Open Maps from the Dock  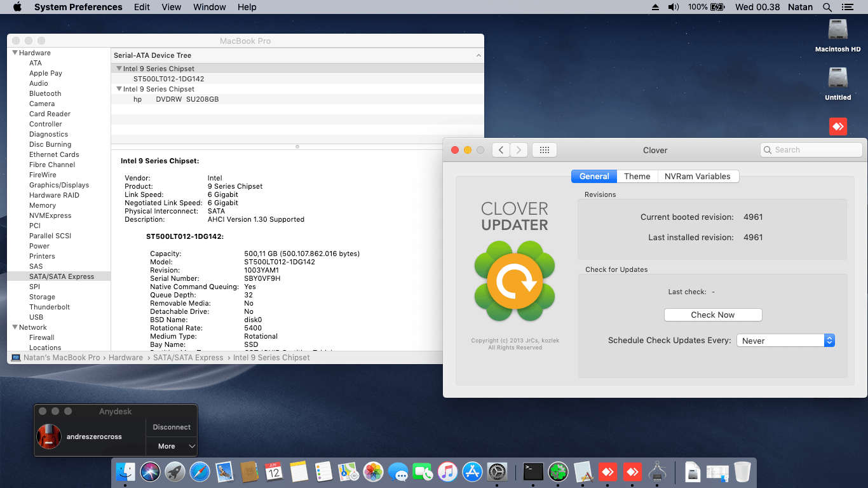point(348,471)
